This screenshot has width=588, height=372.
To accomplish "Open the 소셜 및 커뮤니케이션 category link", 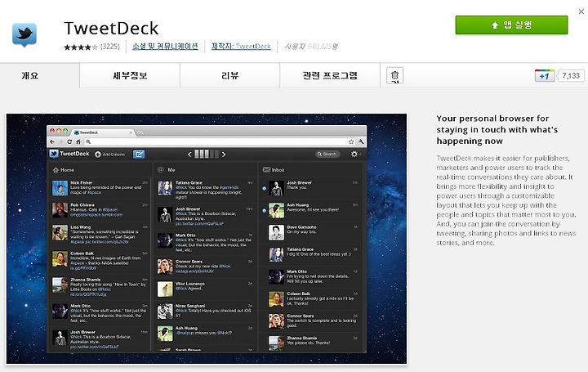I will pyautogui.click(x=165, y=46).
